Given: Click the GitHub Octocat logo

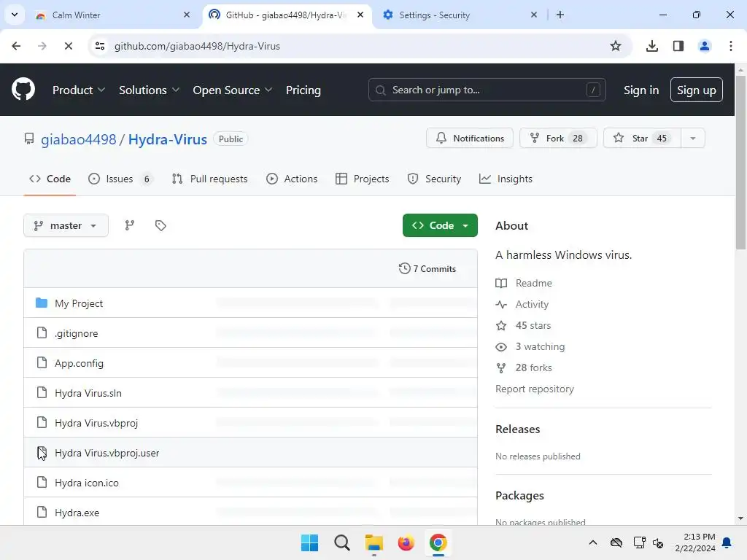Looking at the screenshot, I should pyautogui.click(x=23, y=90).
